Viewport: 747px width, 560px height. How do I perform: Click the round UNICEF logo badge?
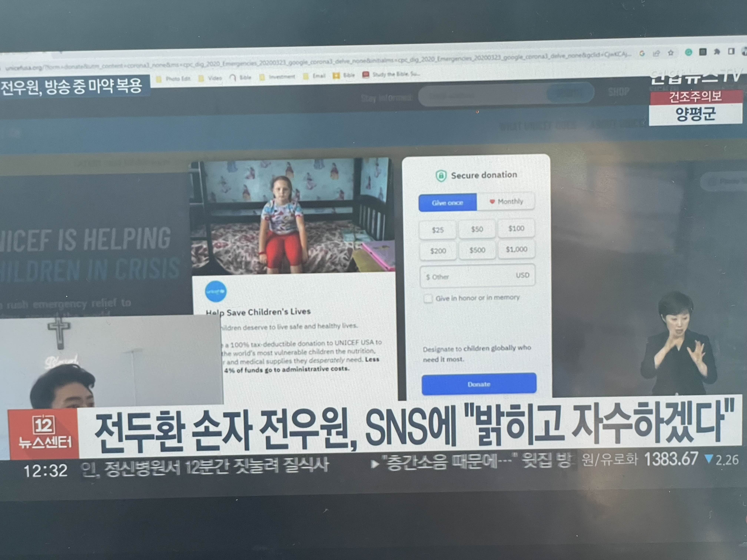point(216,291)
